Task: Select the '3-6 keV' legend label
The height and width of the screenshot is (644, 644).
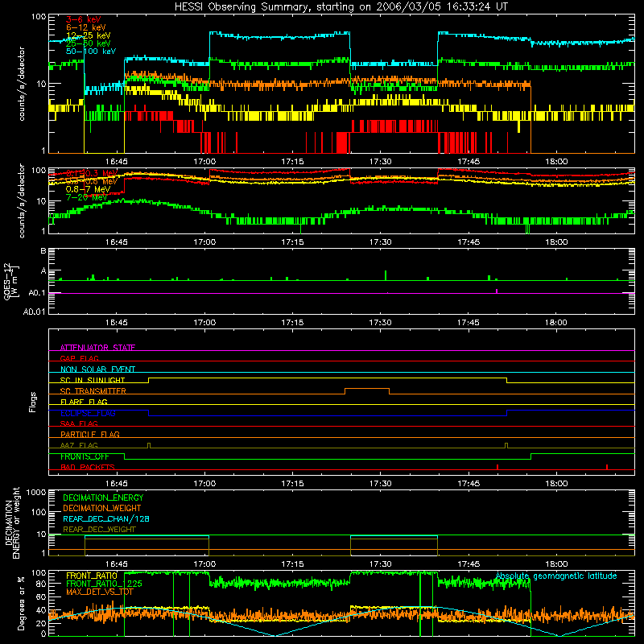Action: pos(84,19)
